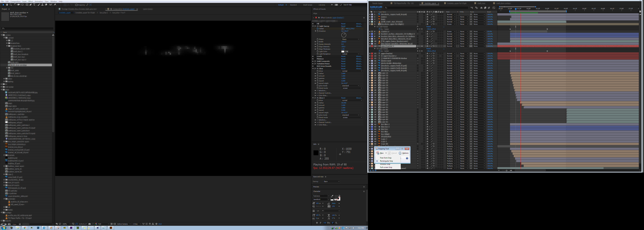644x230 pixels.
Task: Switch to the Small Screen workspace
Action: tap(307, 5)
